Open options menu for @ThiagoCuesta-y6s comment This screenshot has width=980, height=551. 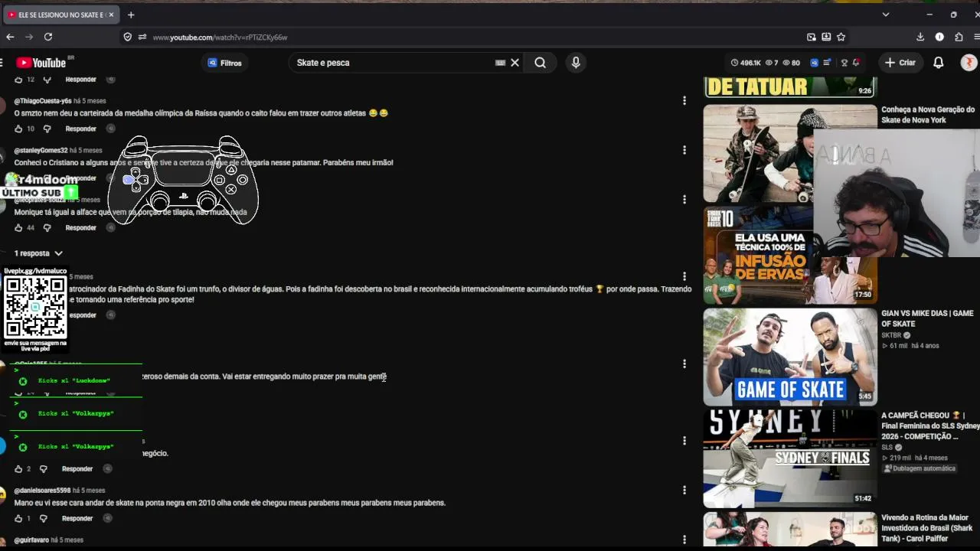pos(684,100)
